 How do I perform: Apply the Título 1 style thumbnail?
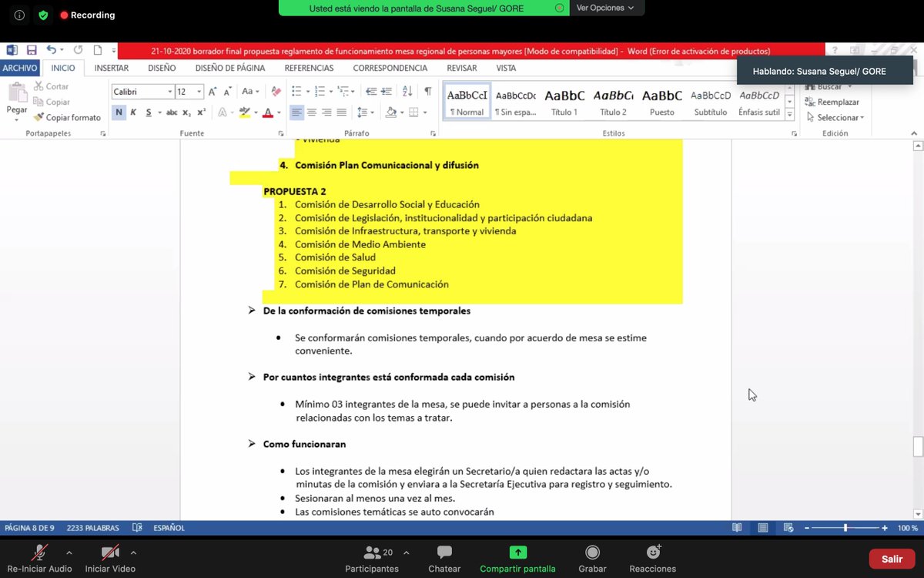564,101
